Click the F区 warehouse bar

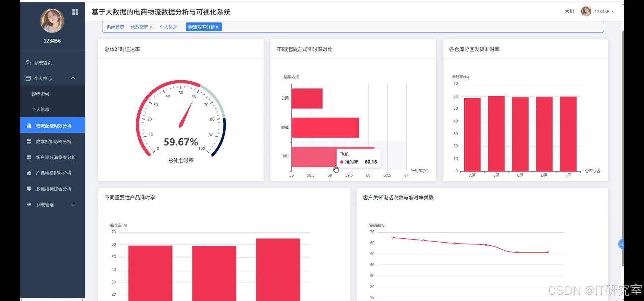(x=568, y=134)
